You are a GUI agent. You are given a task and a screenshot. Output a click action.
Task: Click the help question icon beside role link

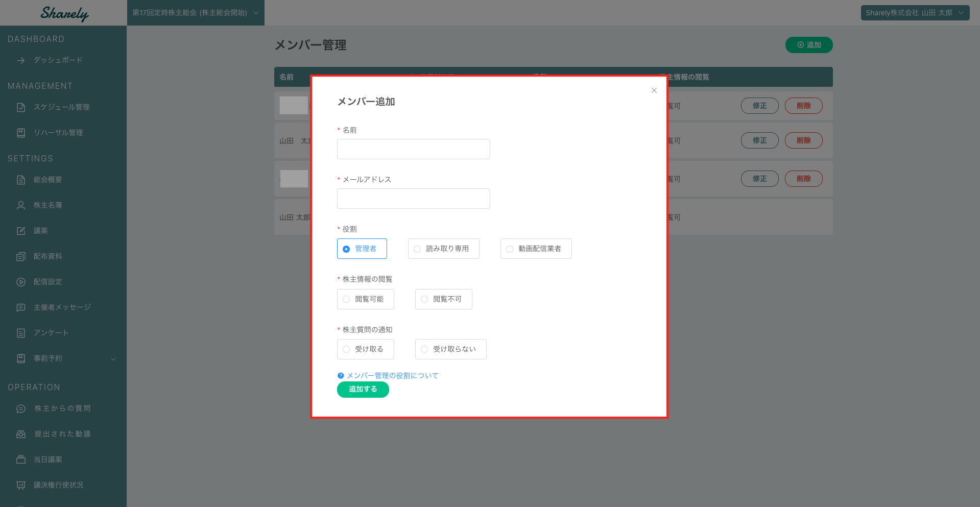point(341,376)
